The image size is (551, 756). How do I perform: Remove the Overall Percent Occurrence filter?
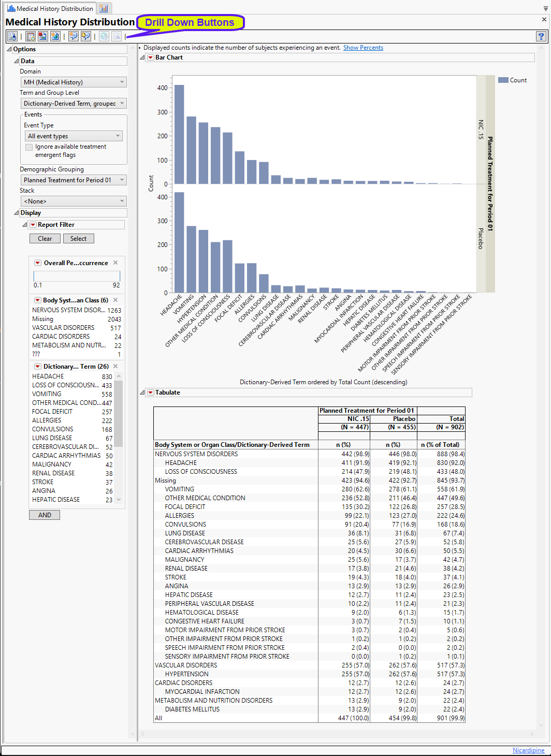115,263
